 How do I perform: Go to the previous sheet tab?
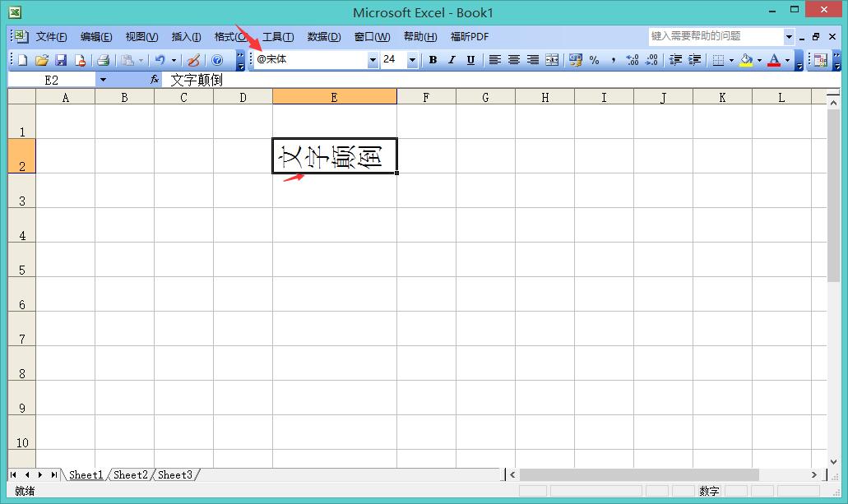(x=27, y=474)
